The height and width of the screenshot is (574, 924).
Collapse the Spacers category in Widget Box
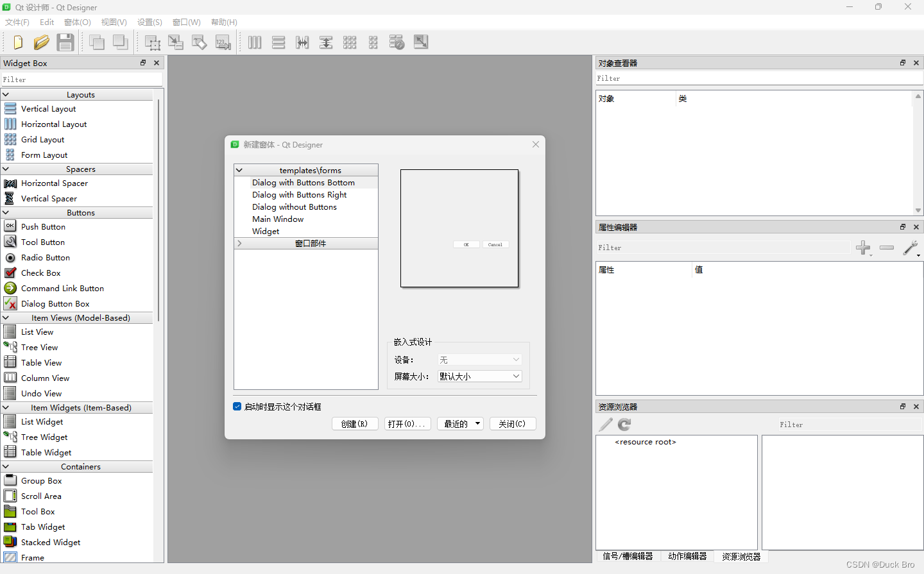pos(6,169)
